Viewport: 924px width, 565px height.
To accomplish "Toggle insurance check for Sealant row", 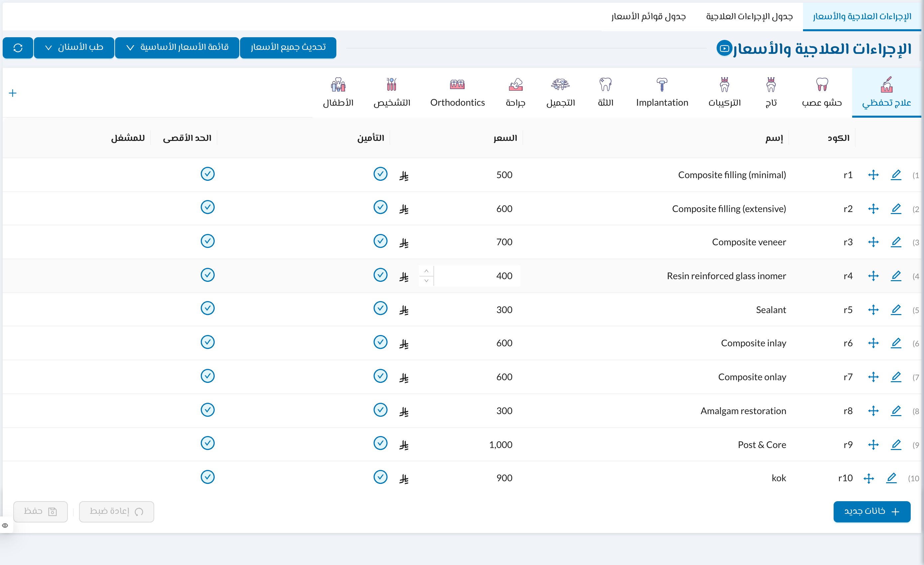I will coord(380,308).
